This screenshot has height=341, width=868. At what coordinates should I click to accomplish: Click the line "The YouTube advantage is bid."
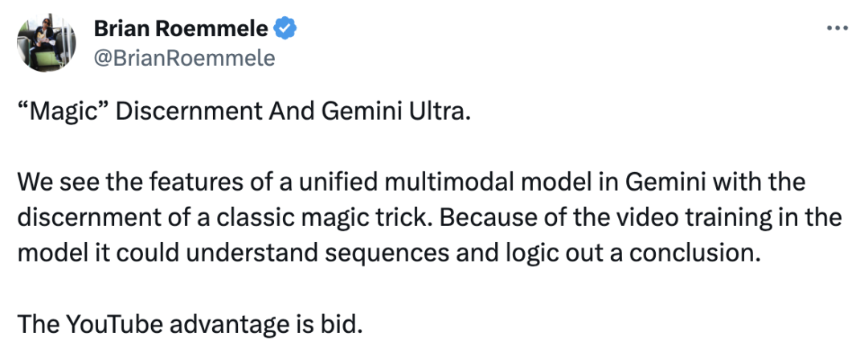(190, 324)
